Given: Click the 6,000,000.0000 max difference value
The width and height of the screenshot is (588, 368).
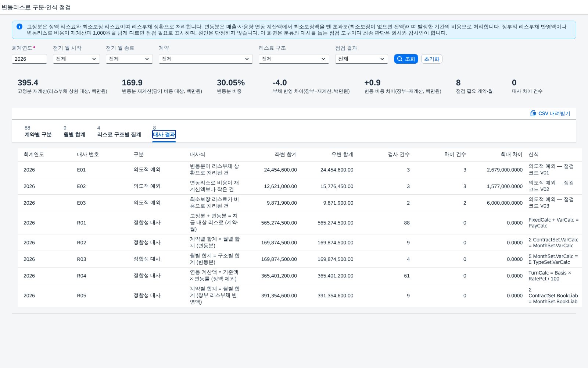Looking at the screenshot, I should (505, 203).
